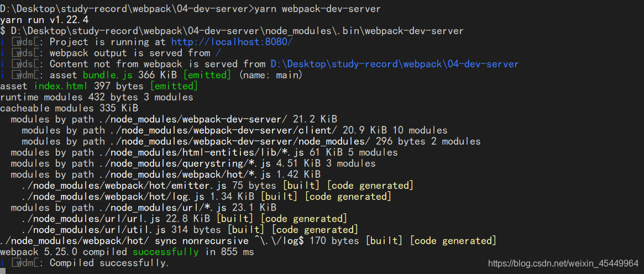Click the green 'successfully' word in webpack 5.25.0 line

tap(165, 252)
